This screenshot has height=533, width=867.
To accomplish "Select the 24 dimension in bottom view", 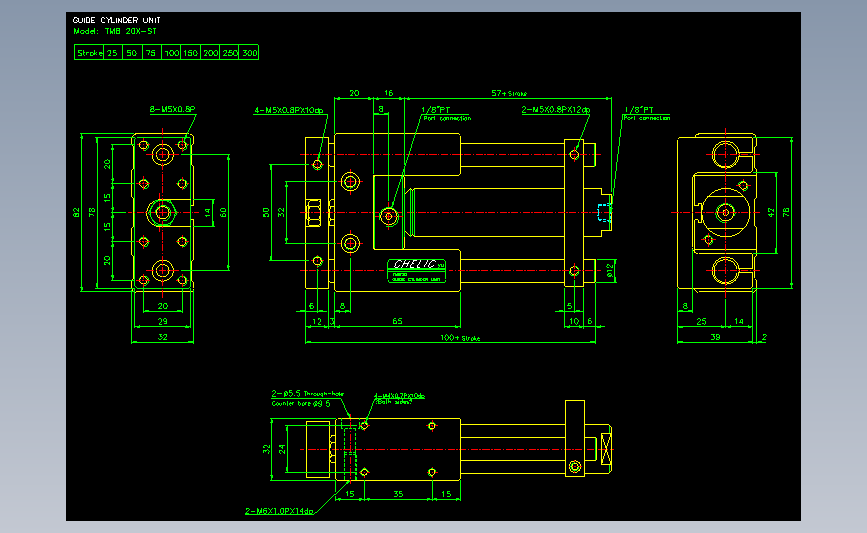I will [x=282, y=450].
